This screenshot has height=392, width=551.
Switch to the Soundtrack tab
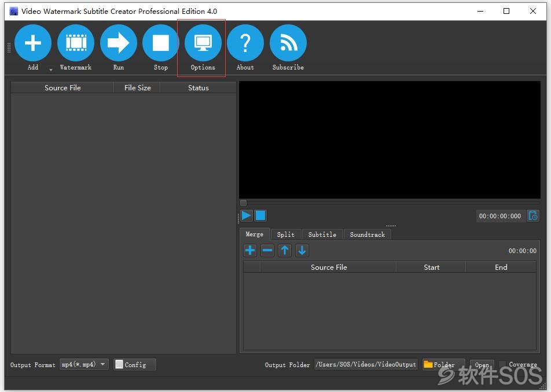367,235
